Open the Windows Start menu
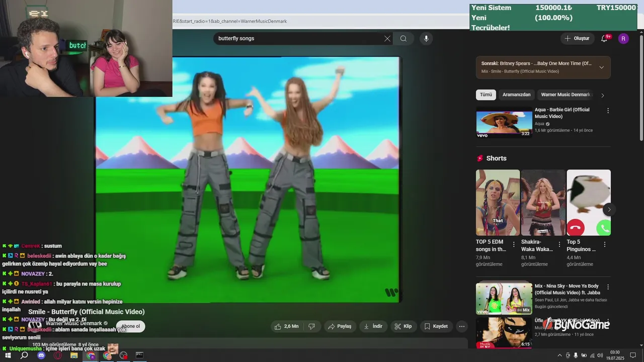The height and width of the screenshot is (362, 644). (x=8, y=355)
